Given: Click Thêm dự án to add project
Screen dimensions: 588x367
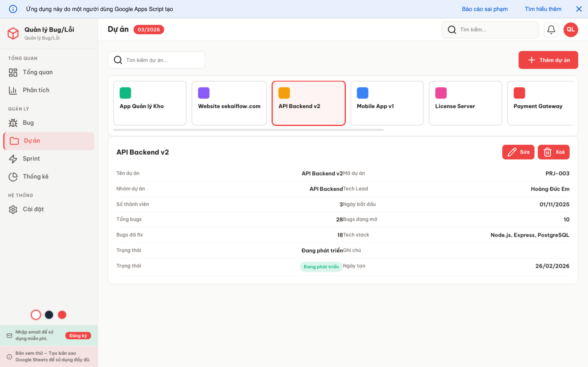Looking at the screenshot, I should coord(548,60).
